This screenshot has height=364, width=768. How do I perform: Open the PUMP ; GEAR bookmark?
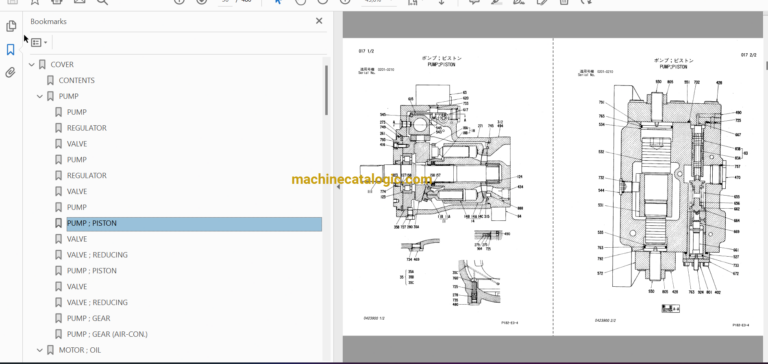(x=89, y=318)
